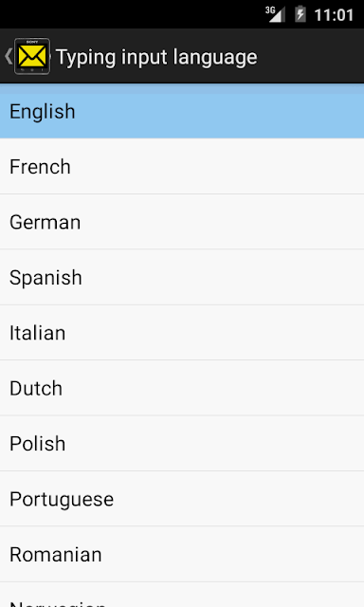Click the highlighted English row
This screenshot has height=607, width=364.
tap(182, 112)
